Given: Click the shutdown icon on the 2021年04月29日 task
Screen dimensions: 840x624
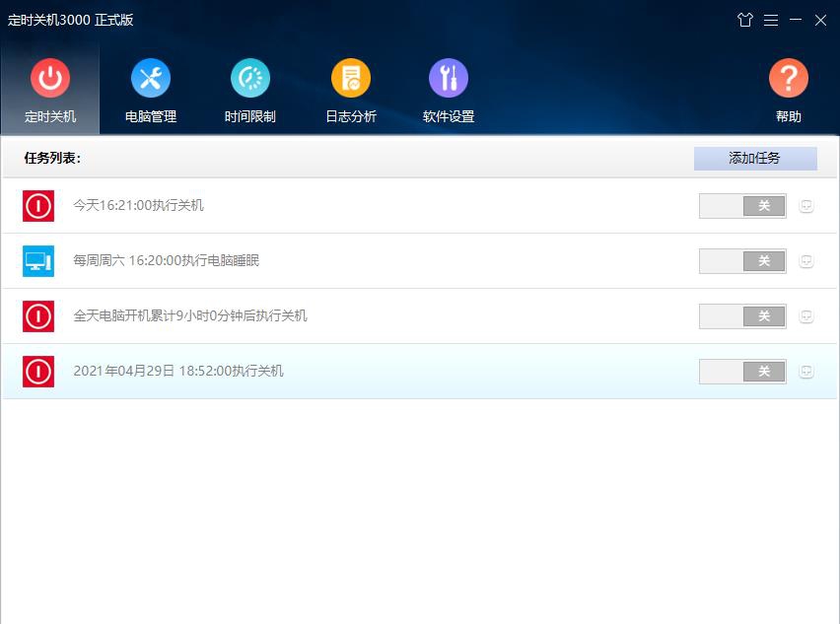Looking at the screenshot, I should click(x=37, y=371).
